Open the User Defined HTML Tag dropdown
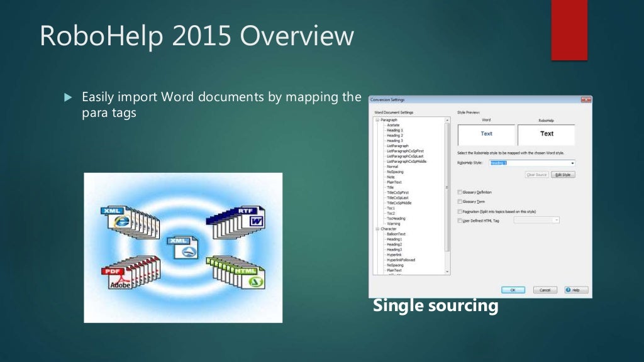The image size is (644, 362). [x=556, y=221]
